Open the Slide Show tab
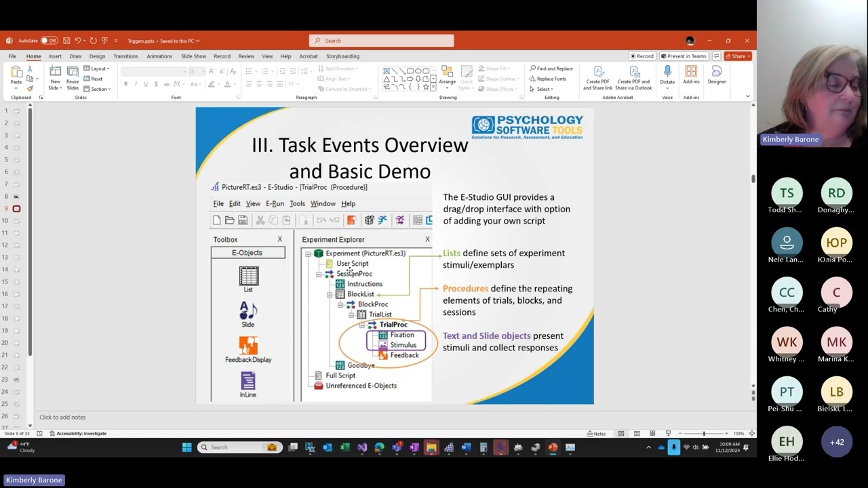Image resolution: width=868 pixels, height=488 pixels. (x=193, y=56)
